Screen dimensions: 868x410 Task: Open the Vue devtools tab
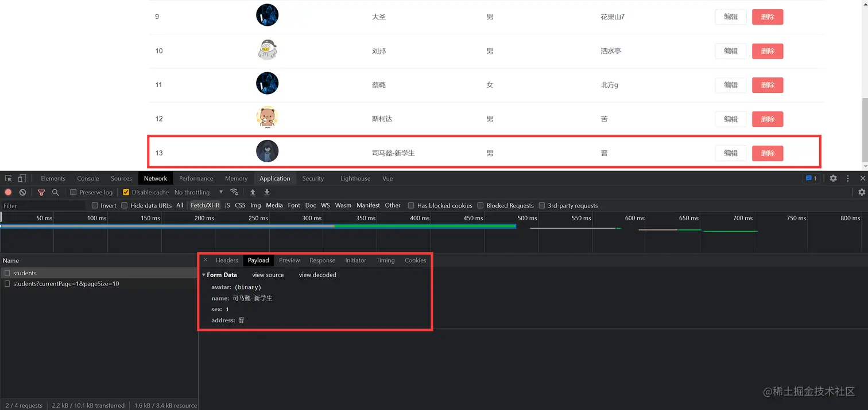click(387, 178)
